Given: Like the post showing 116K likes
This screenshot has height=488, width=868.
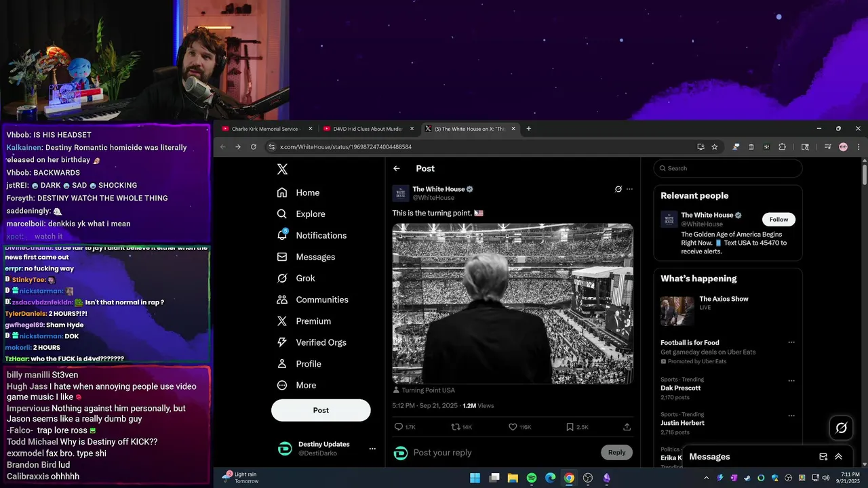Looking at the screenshot, I should click(519, 427).
